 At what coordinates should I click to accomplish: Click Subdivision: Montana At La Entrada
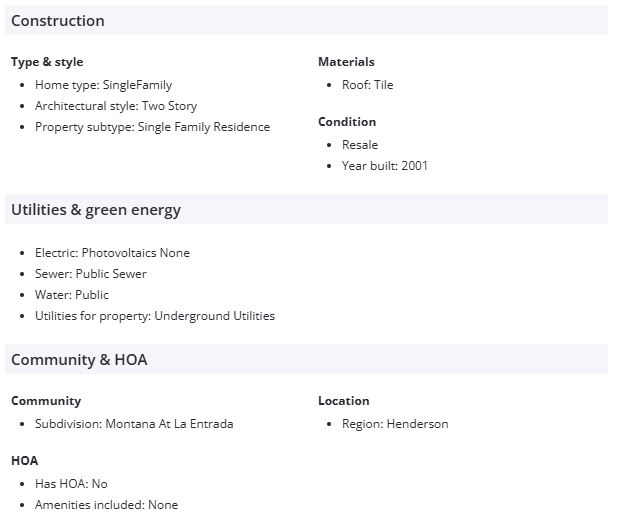coord(134,424)
